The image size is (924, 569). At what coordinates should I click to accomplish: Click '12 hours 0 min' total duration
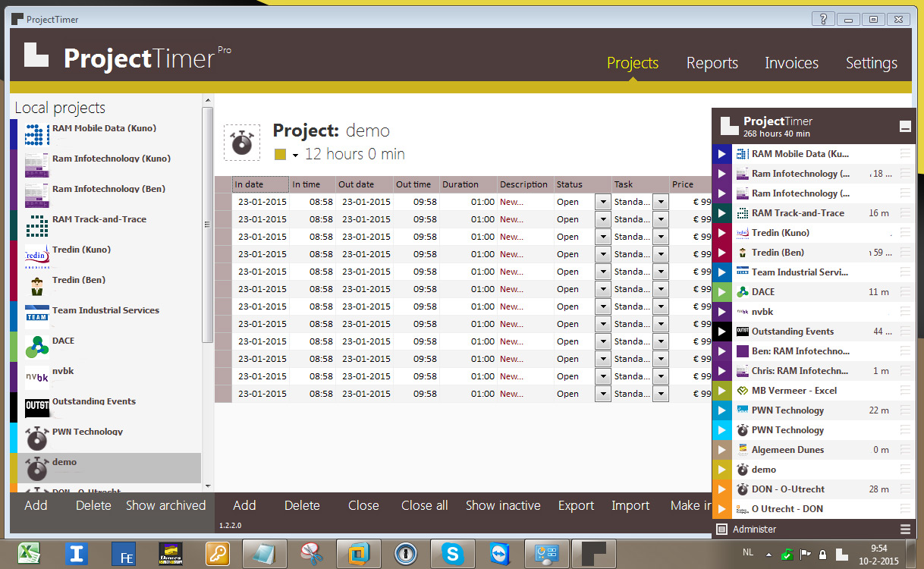(354, 154)
